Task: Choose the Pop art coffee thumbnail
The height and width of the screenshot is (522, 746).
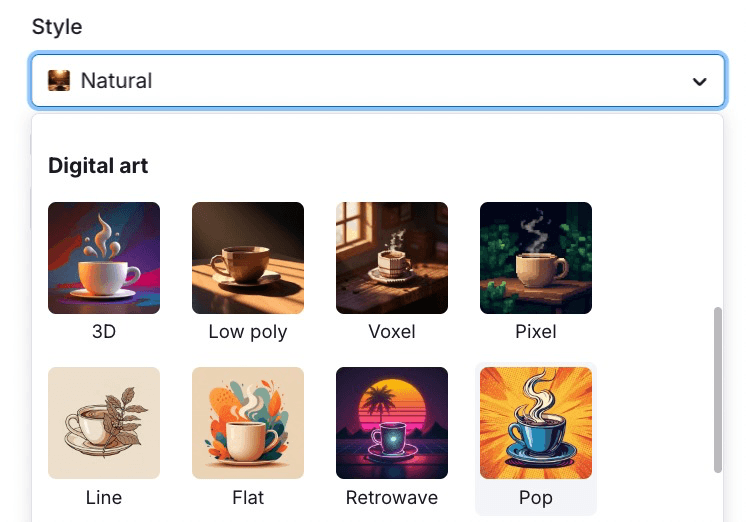Action: pyautogui.click(x=536, y=423)
